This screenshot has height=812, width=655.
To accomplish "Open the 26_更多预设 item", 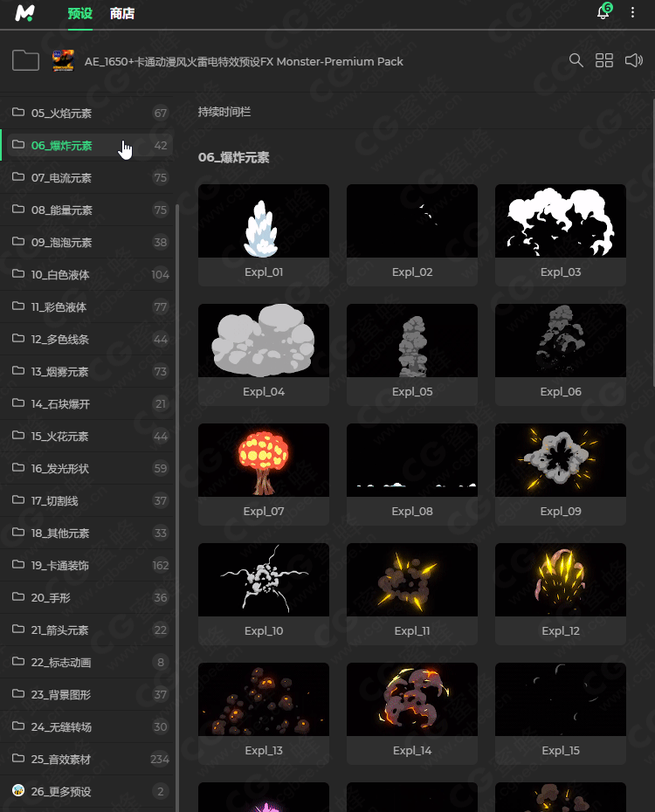I will 87,791.
